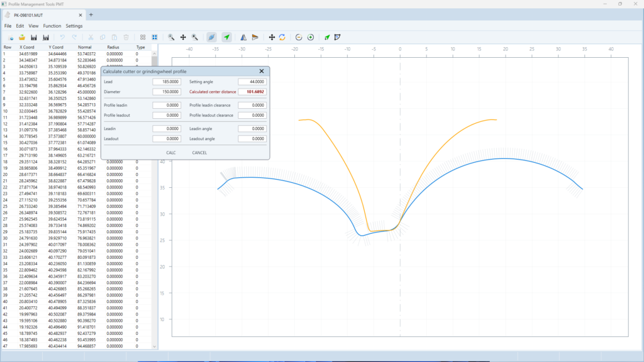Click the green circled plus icon
This screenshot has width=644, height=362.
point(311,37)
